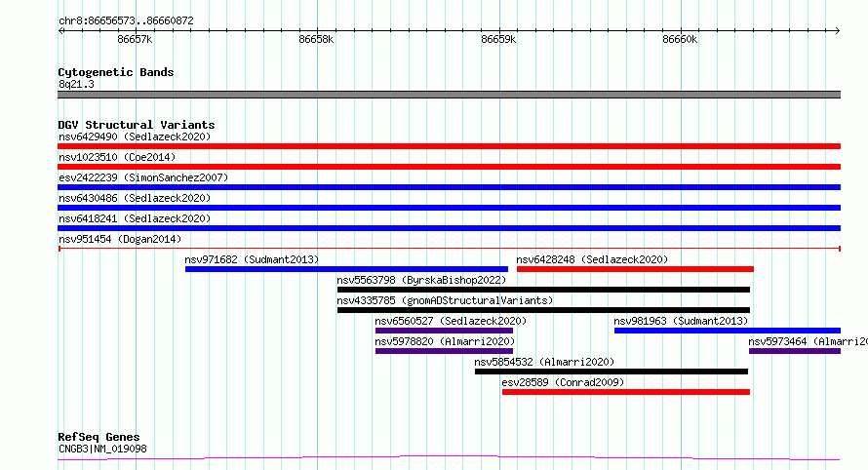Image resolution: width=868 pixels, height=470 pixels.
Task: Click the left arrowhead on the ruler
Action: coord(60,31)
